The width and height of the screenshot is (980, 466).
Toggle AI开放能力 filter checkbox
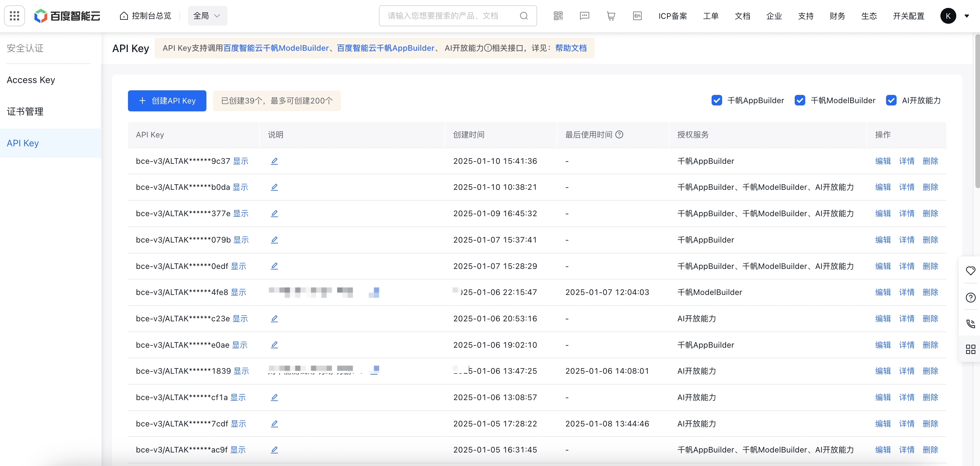click(891, 100)
